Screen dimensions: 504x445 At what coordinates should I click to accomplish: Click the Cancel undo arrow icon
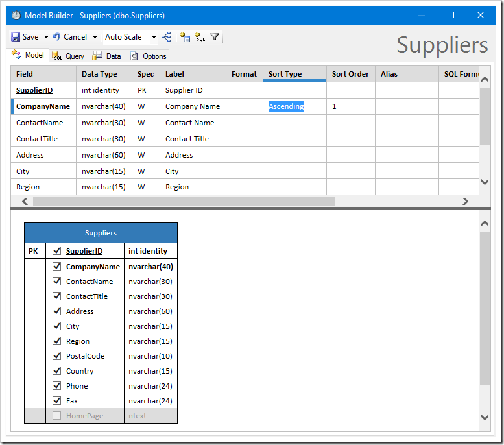coord(56,37)
